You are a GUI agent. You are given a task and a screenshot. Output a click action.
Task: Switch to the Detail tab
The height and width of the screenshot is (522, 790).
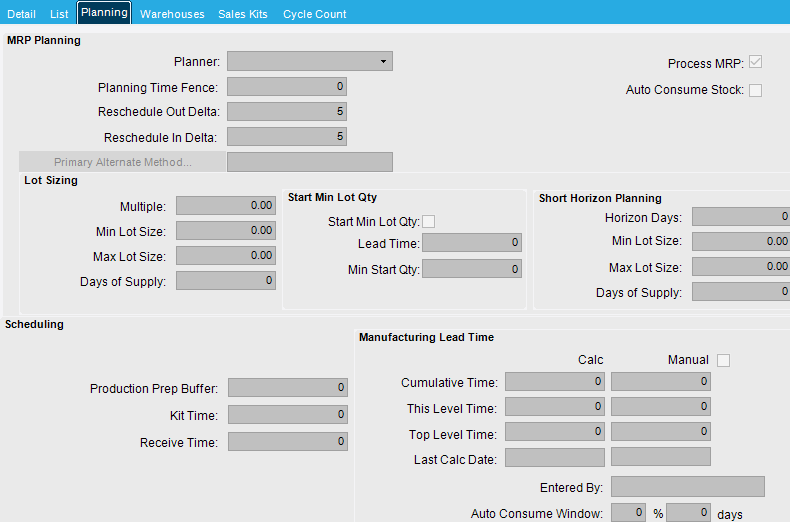21,14
